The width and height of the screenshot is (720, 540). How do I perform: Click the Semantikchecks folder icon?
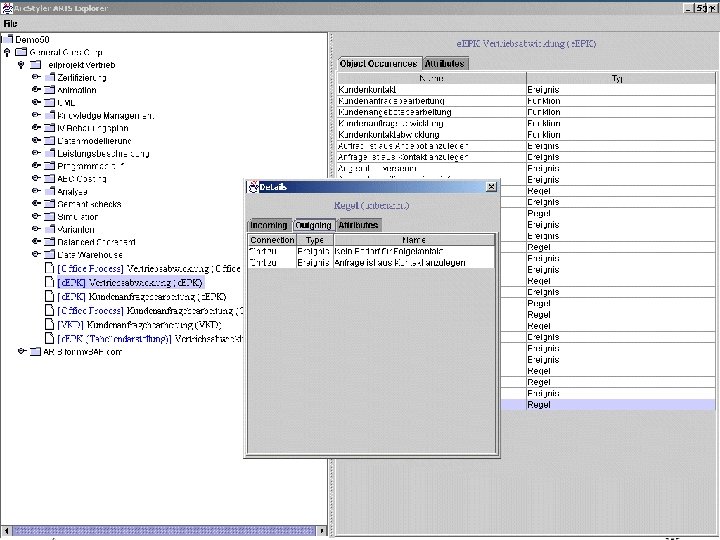[x=50, y=203]
